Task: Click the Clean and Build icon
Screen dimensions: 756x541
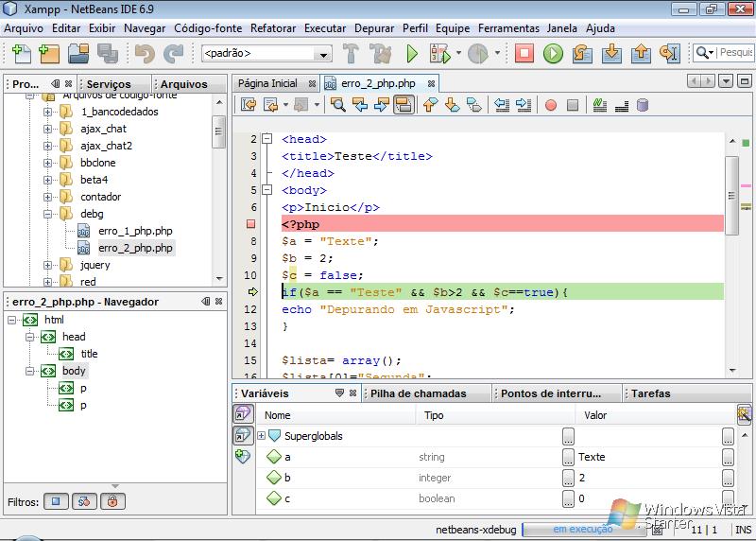Action: coord(381,53)
